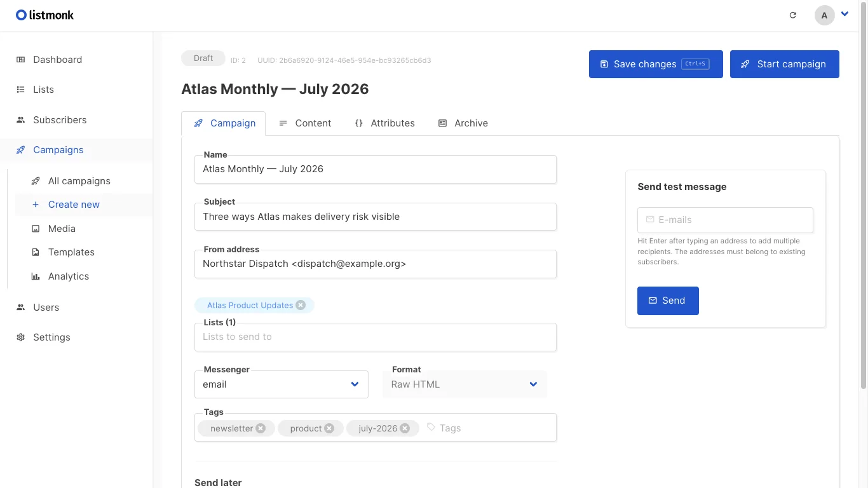Click the ID: 2 label
Image resolution: width=868 pixels, height=488 pixels.
coord(238,60)
